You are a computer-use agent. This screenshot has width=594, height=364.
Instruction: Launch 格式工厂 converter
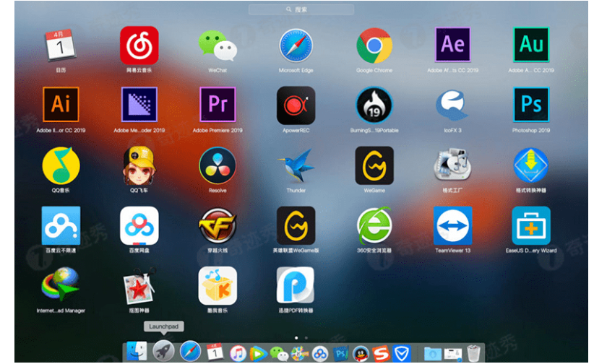(452, 165)
